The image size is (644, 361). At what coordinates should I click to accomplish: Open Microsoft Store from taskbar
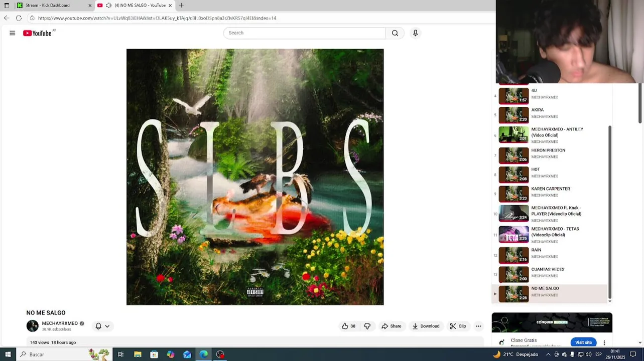pyautogui.click(x=154, y=354)
